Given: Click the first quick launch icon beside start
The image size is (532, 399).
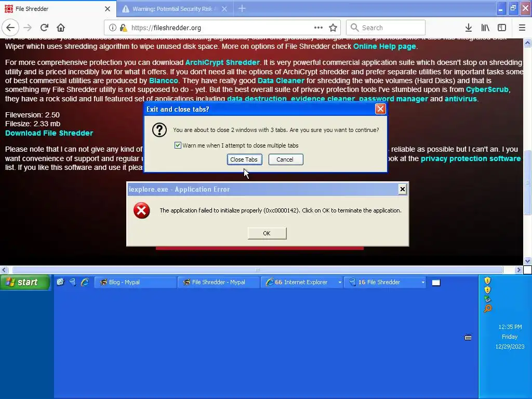Looking at the screenshot, I should point(60,282).
